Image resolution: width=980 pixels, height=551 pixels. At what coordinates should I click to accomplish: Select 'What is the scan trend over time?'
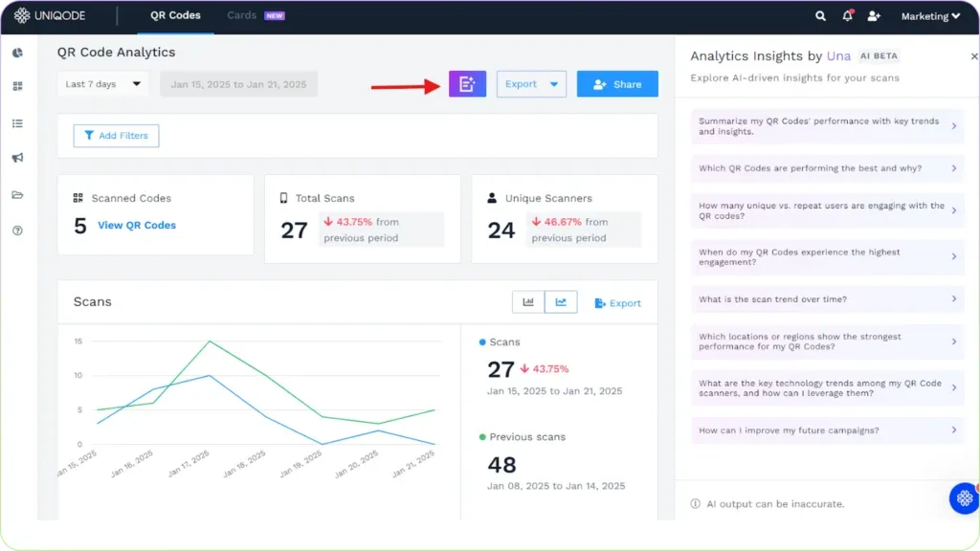827,299
